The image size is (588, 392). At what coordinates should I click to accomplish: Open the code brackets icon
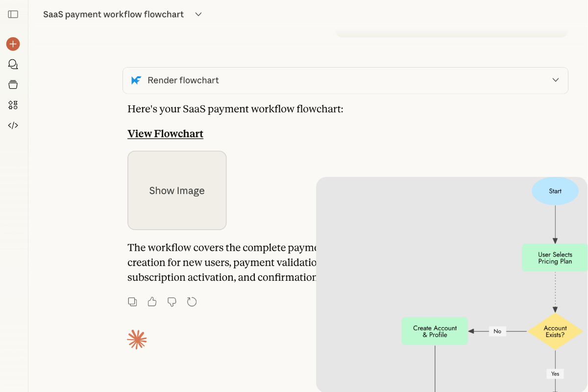click(13, 125)
